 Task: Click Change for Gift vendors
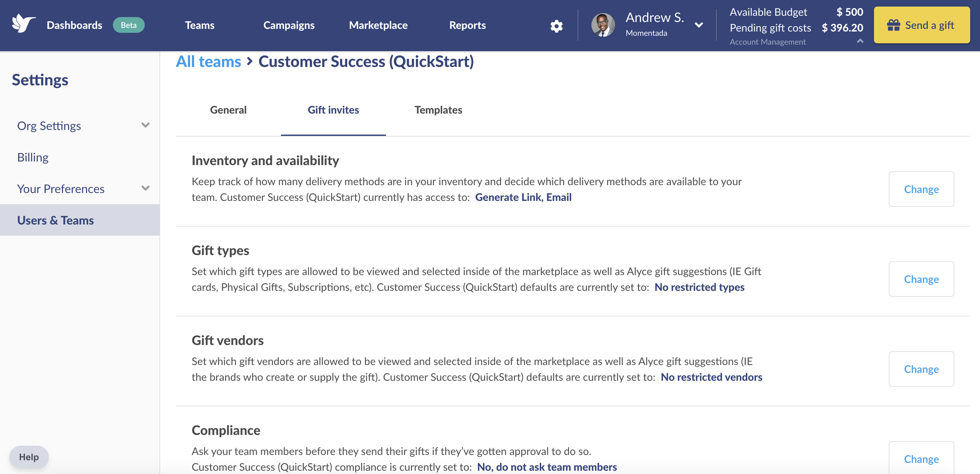pos(921,369)
